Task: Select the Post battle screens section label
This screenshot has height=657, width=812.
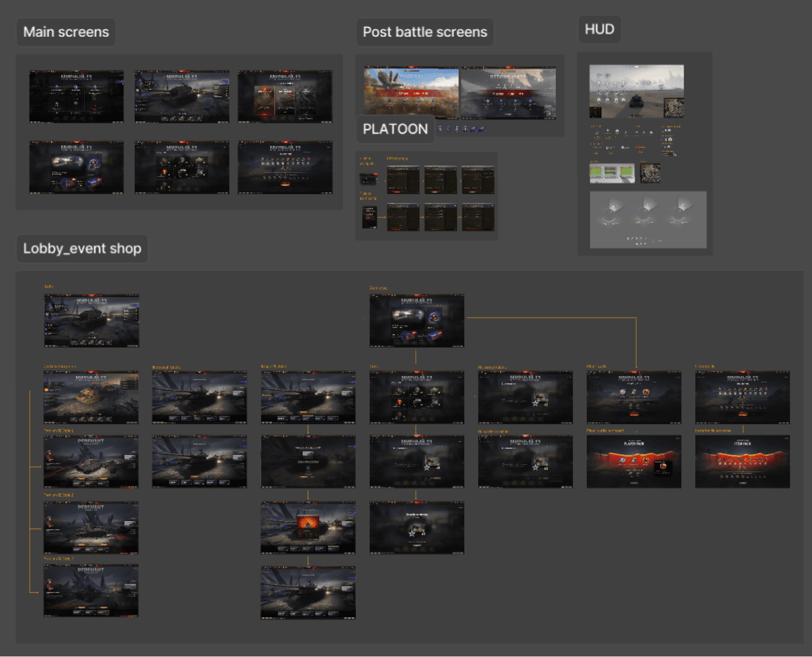Action: 425,32
